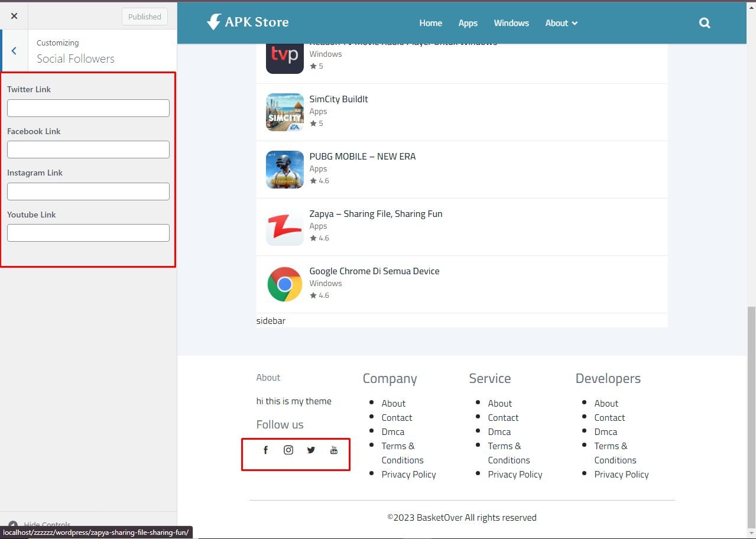Open SimCity BuildIt title link
The image size is (756, 539).
[x=339, y=99]
